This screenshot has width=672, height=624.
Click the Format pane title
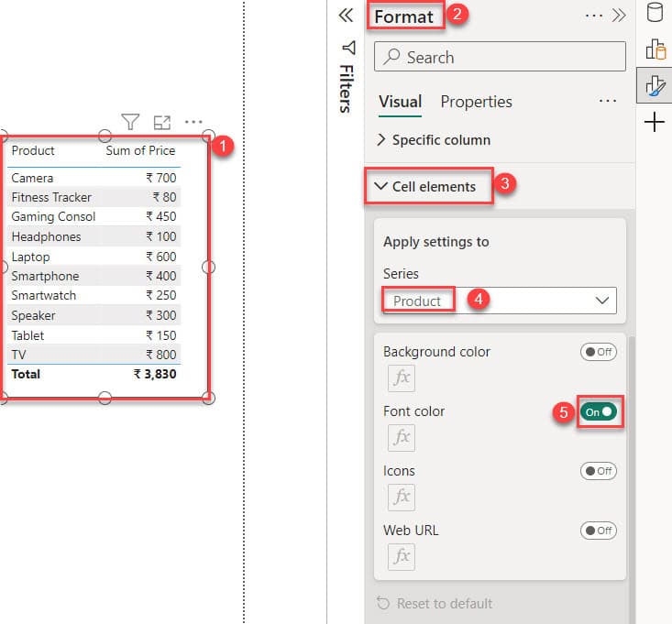pyautogui.click(x=403, y=16)
